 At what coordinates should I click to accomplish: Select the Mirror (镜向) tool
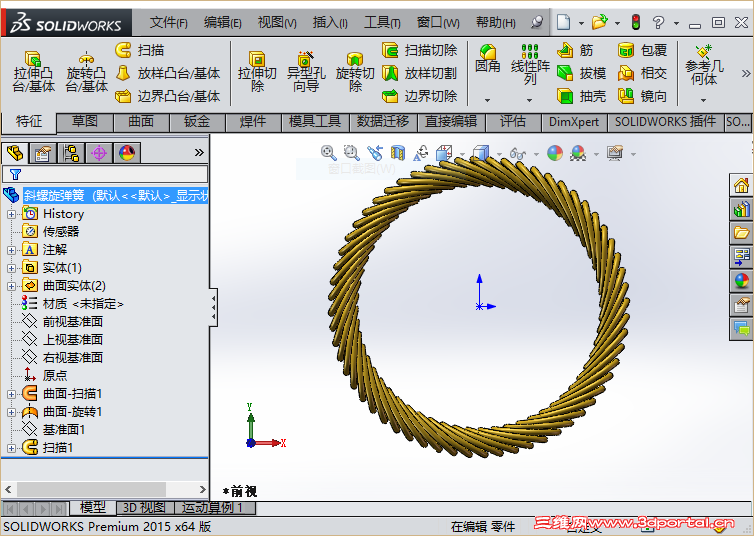click(x=642, y=96)
